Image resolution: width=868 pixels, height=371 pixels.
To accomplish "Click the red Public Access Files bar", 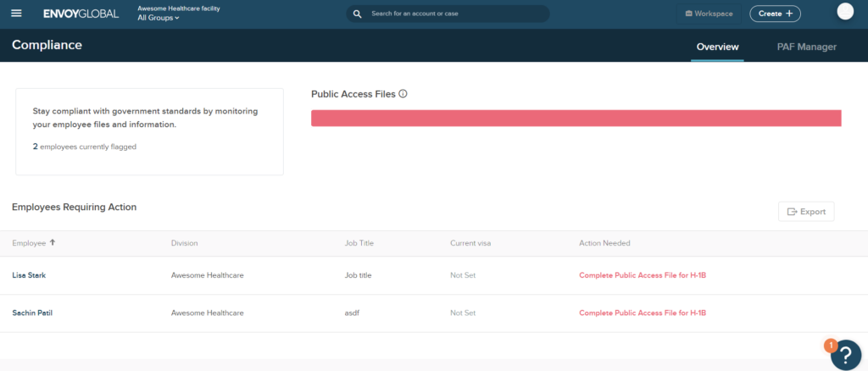I will [x=576, y=119].
